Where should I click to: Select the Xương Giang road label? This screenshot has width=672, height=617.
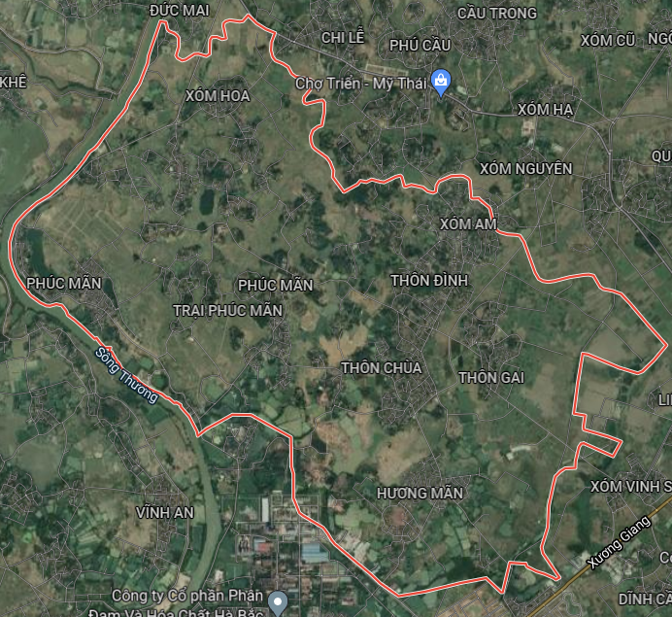click(x=619, y=542)
